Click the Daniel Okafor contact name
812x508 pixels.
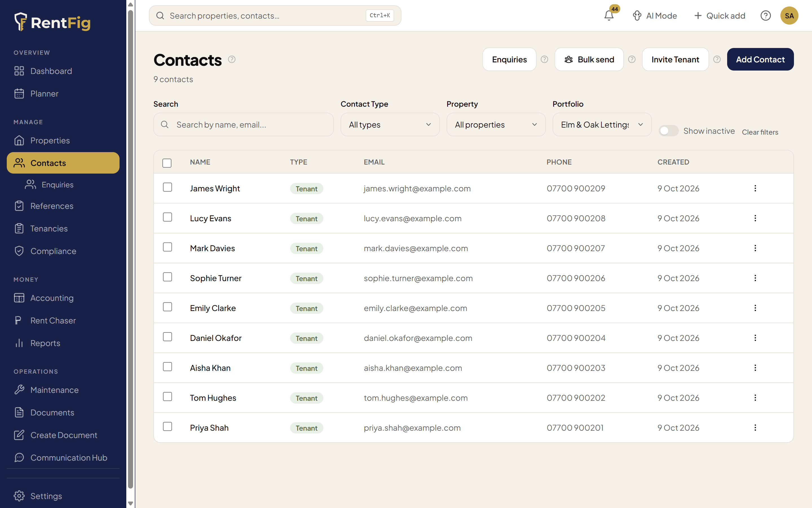click(216, 338)
